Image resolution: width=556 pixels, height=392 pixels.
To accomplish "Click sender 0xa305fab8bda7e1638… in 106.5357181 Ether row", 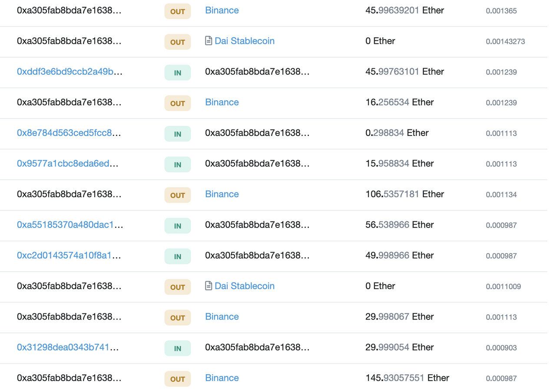I will pos(69,194).
